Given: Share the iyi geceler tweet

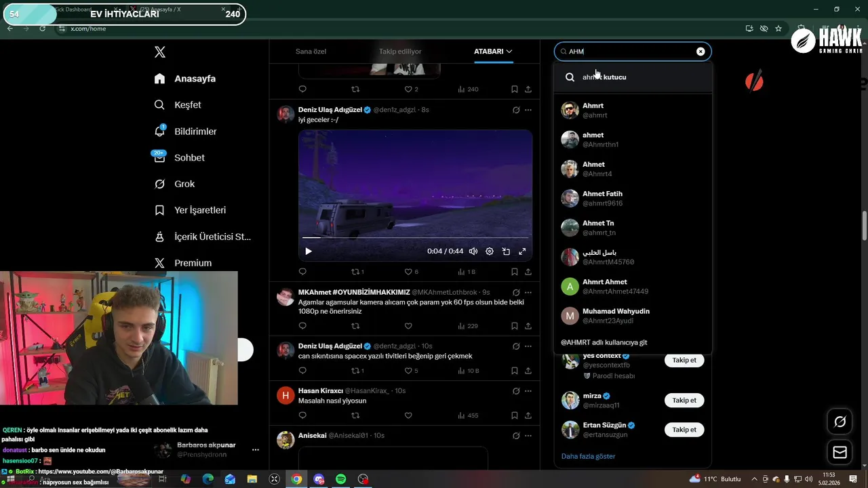Looking at the screenshot, I should (528, 272).
